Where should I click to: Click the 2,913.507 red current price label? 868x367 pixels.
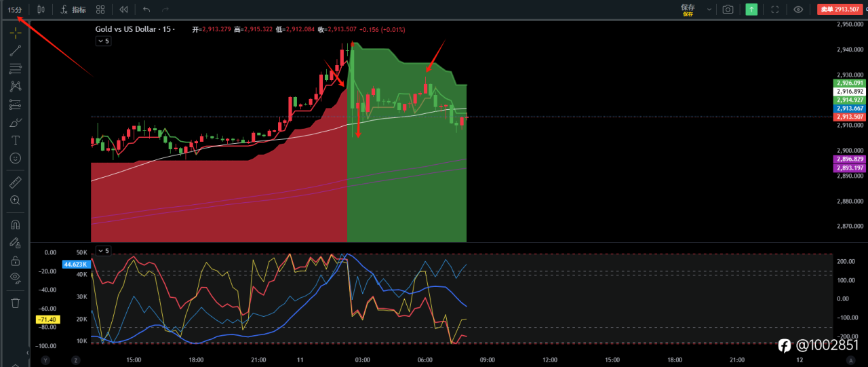848,117
